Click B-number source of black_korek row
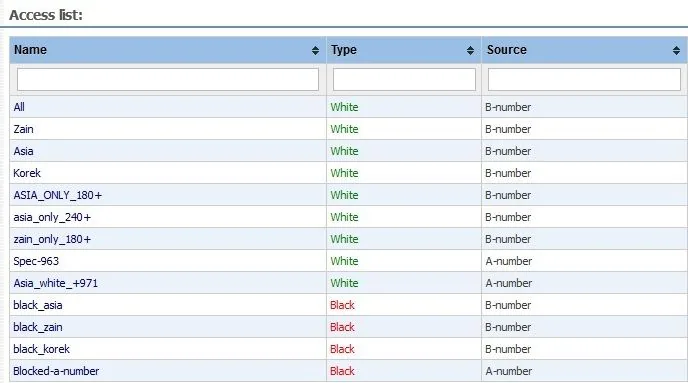This screenshot has width=688, height=383. [x=508, y=349]
